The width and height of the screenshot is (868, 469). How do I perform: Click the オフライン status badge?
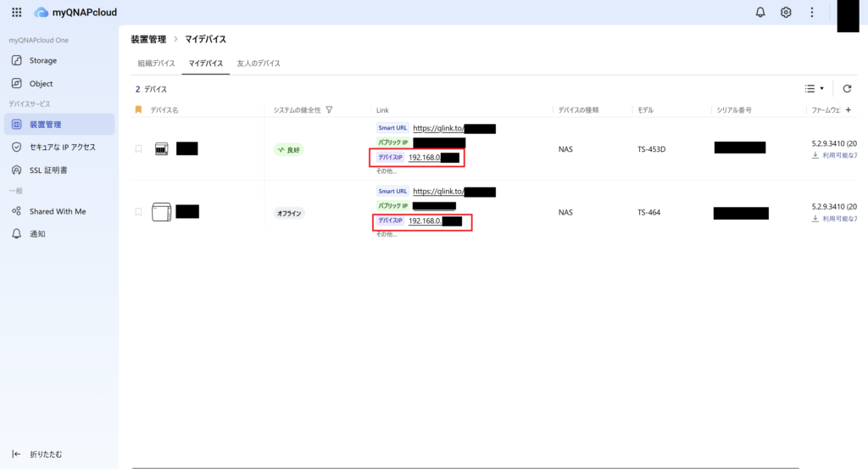289,213
